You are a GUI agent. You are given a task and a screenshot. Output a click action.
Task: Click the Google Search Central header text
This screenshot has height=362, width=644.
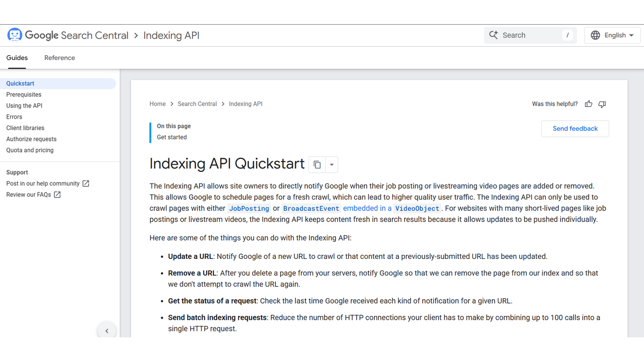click(76, 35)
